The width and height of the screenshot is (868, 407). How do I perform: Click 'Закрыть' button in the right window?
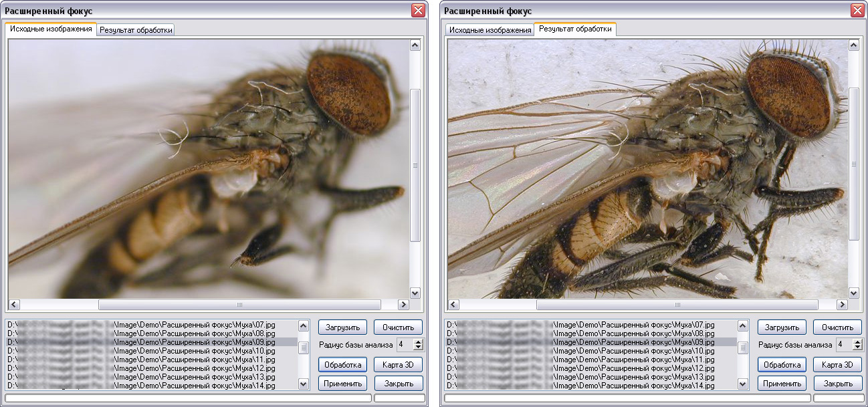(x=837, y=384)
